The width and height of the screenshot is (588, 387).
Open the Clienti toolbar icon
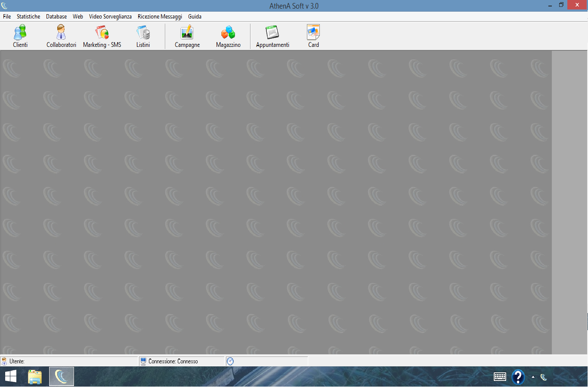(x=20, y=36)
